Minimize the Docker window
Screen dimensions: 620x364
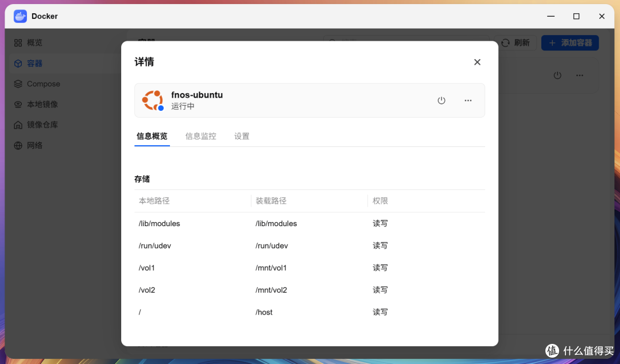coord(551,16)
